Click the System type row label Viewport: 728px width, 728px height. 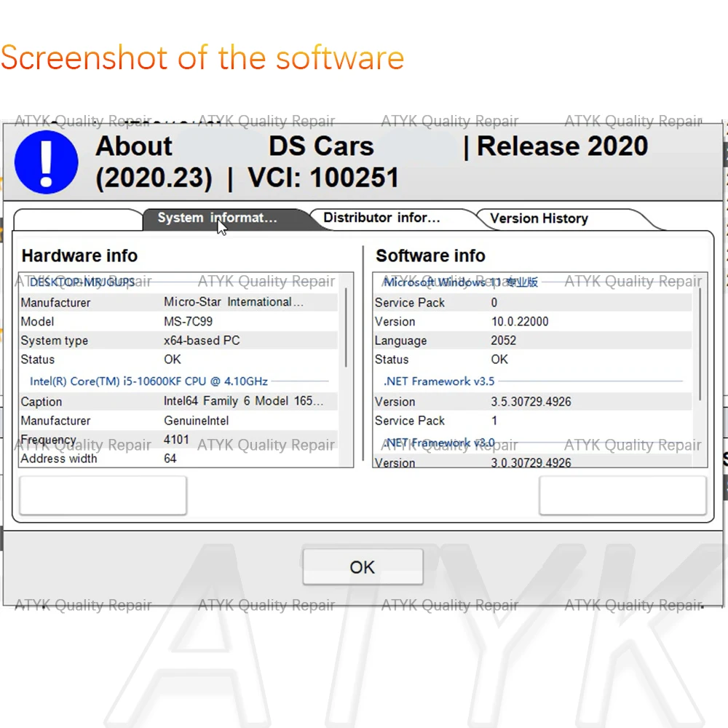[55, 341]
